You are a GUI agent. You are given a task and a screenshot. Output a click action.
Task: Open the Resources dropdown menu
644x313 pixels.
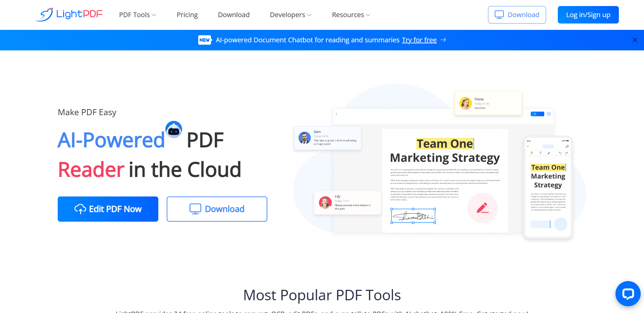351,15
